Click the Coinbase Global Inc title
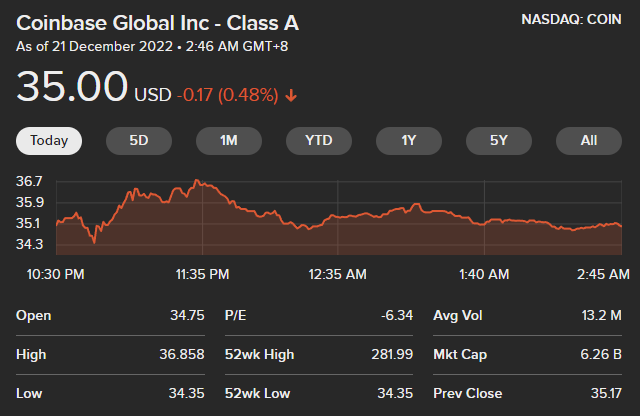The width and height of the screenshot is (640, 416). pyautogui.click(x=157, y=23)
